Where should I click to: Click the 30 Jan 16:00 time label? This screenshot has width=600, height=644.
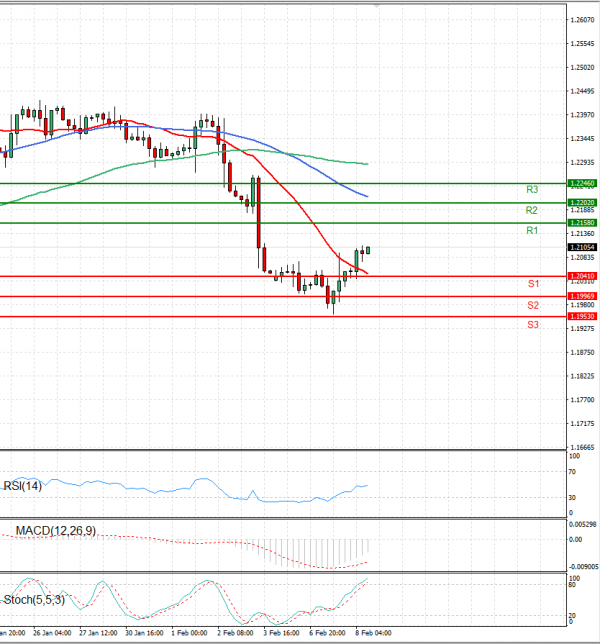click(x=144, y=633)
